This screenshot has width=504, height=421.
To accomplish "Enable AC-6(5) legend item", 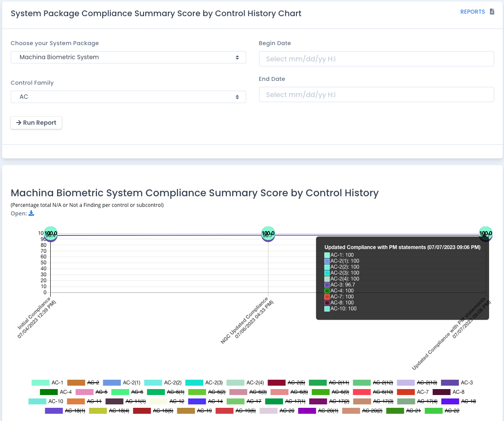I will point(289,392).
